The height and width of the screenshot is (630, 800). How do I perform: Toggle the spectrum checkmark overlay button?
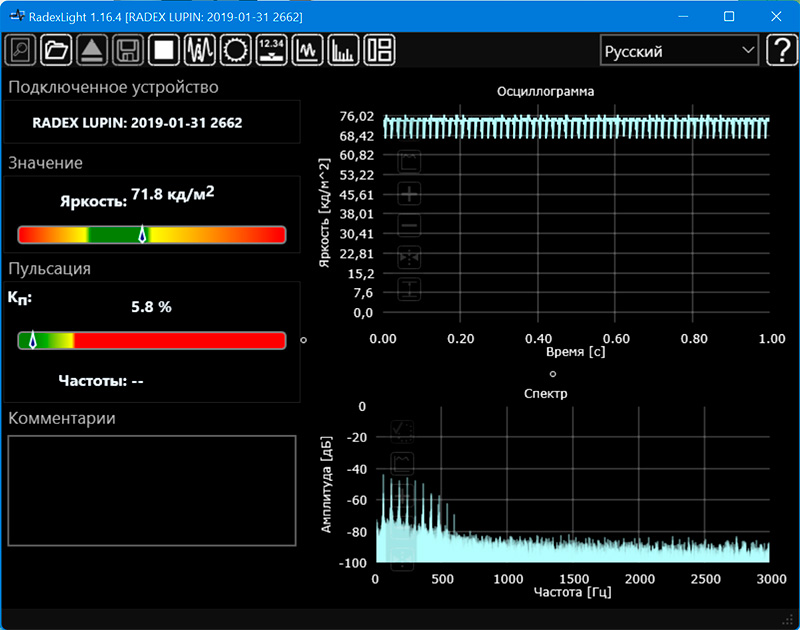pos(403,431)
